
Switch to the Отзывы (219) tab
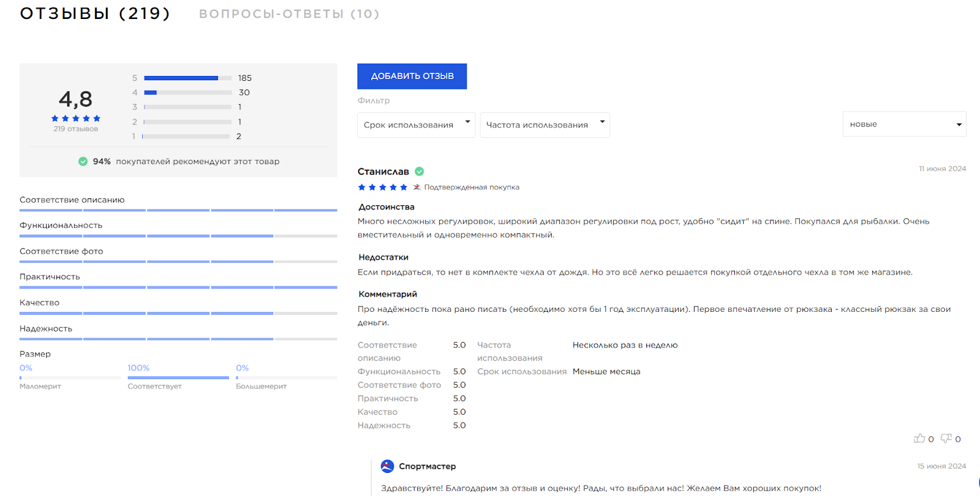[x=95, y=13]
